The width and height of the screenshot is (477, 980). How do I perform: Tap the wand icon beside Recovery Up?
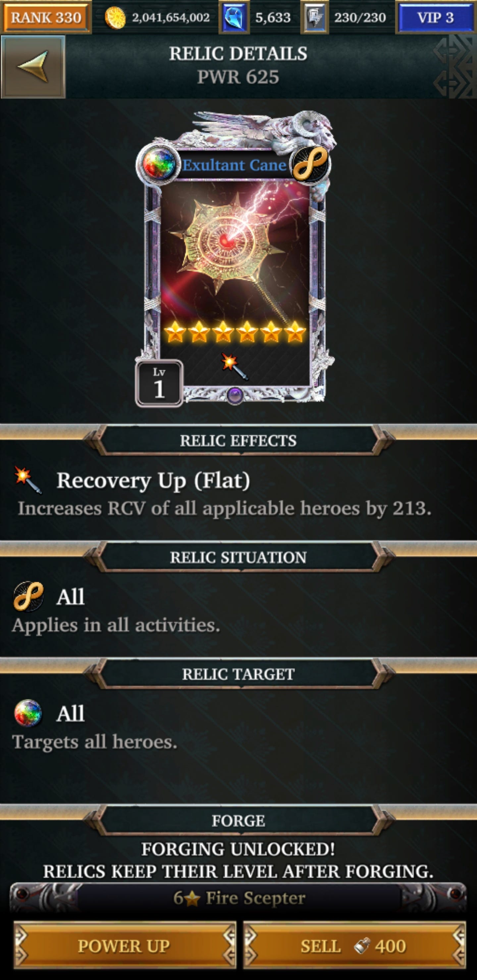pyautogui.click(x=28, y=480)
